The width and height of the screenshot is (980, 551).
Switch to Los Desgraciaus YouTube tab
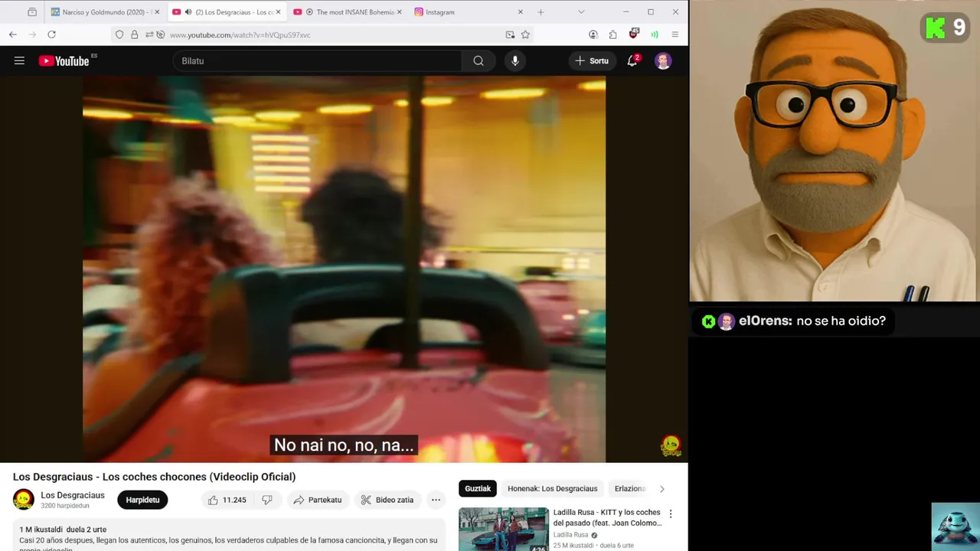[227, 12]
